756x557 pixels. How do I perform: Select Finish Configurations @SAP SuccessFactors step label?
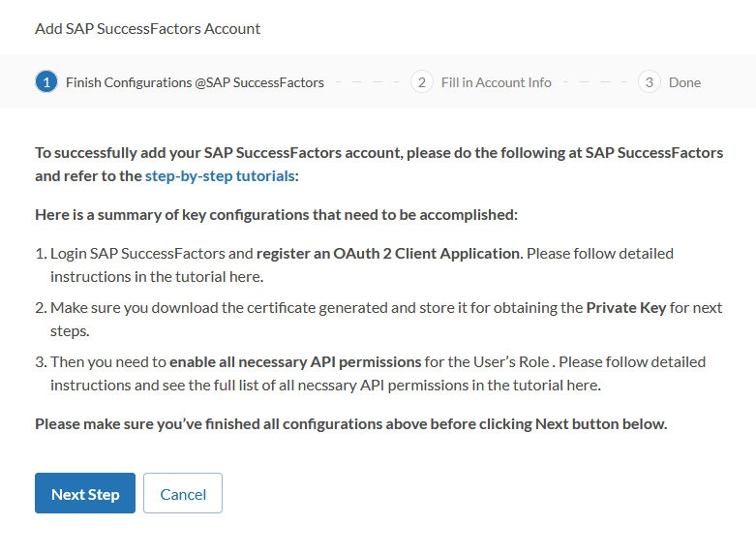(x=195, y=82)
